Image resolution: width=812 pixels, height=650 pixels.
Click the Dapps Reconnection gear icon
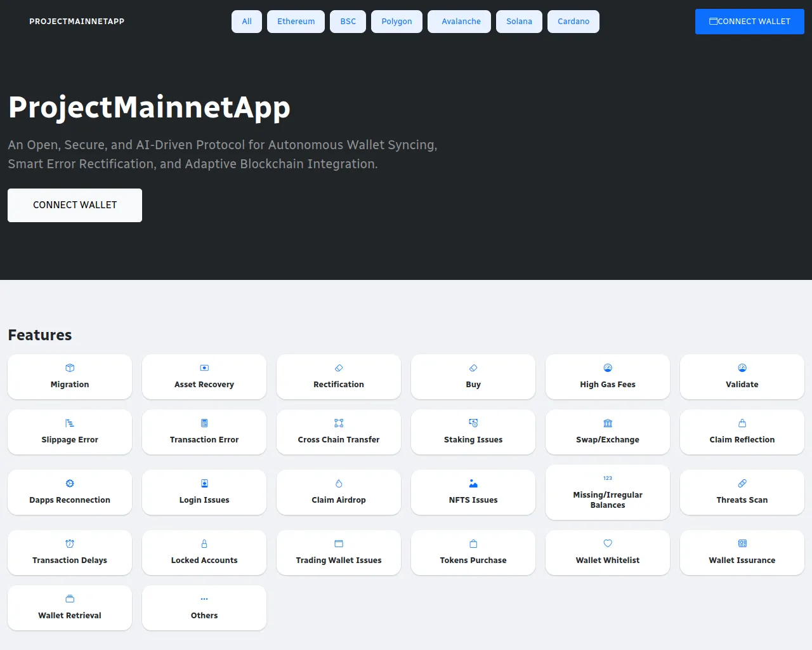pos(70,484)
